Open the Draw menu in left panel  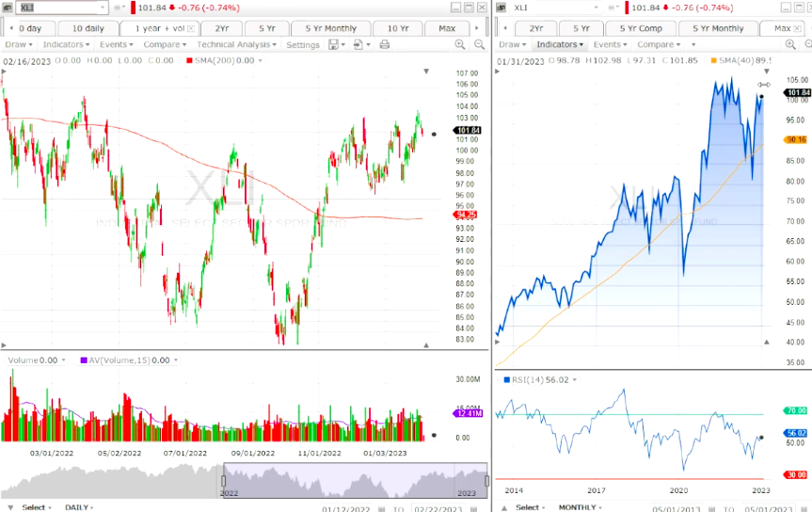(x=19, y=44)
